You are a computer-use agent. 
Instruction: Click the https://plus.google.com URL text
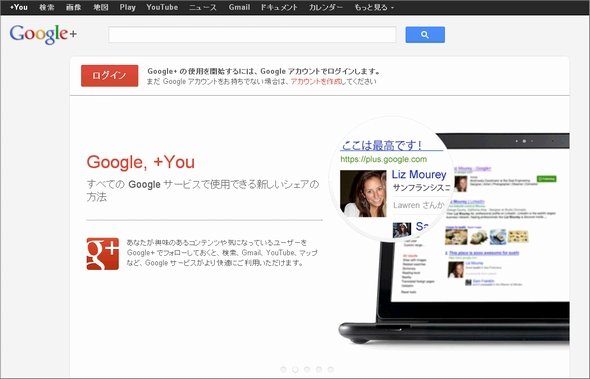coord(383,159)
